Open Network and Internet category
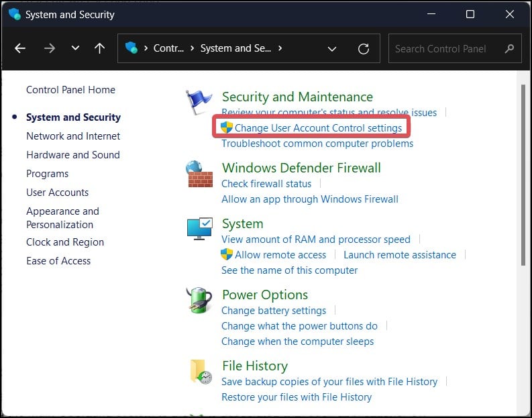 click(73, 136)
